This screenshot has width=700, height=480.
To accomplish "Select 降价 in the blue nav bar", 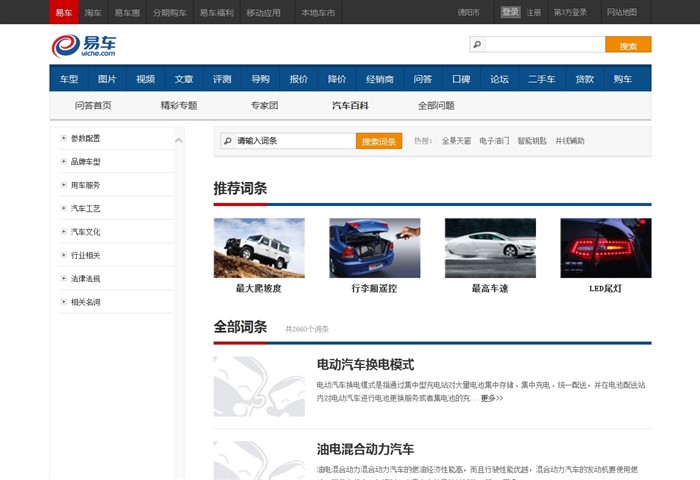I will (x=337, y=79).
